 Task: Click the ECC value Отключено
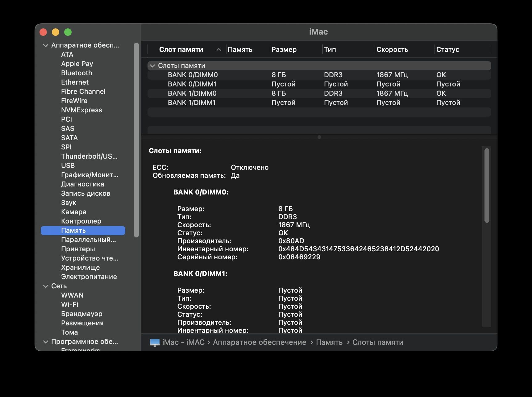point(250,168)
